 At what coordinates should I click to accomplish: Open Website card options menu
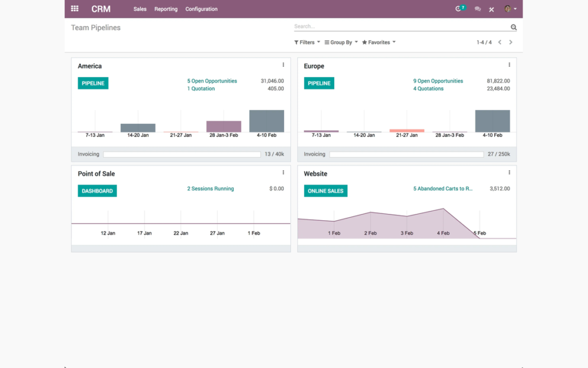pyautogui.click(x=509, y=172)
